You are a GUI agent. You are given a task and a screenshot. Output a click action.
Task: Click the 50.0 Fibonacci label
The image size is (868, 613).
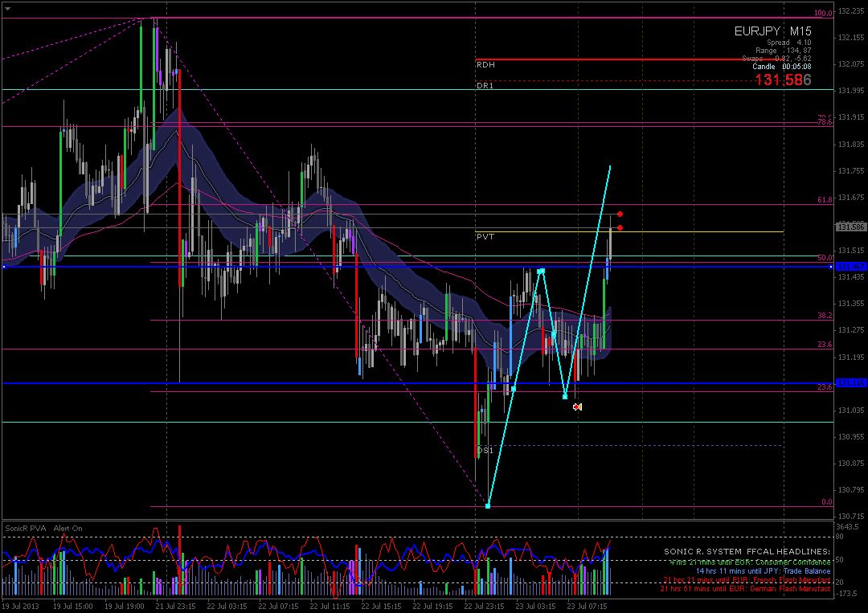(x=825, y=258)
